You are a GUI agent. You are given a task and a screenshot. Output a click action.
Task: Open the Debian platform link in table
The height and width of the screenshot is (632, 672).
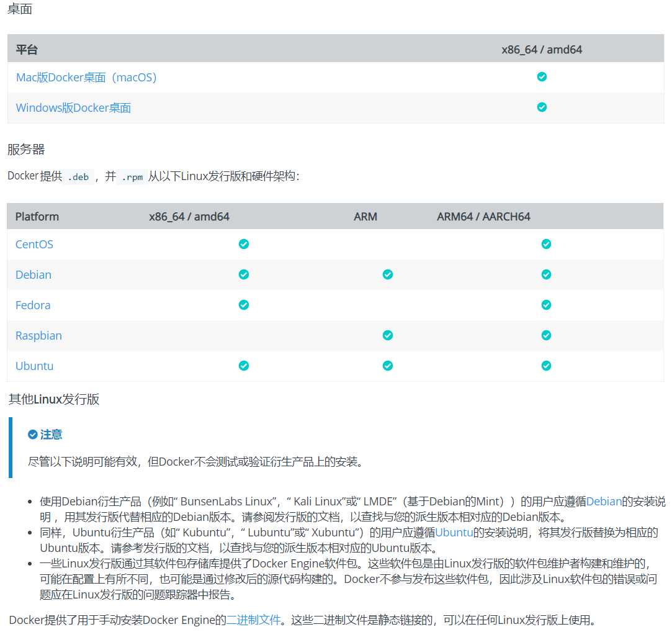point(34,275)
